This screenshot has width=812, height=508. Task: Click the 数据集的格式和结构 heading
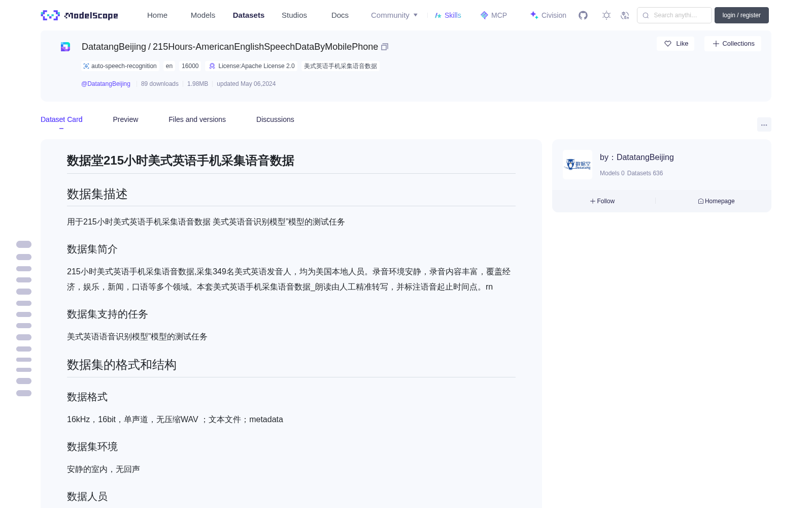coord(122,365)
